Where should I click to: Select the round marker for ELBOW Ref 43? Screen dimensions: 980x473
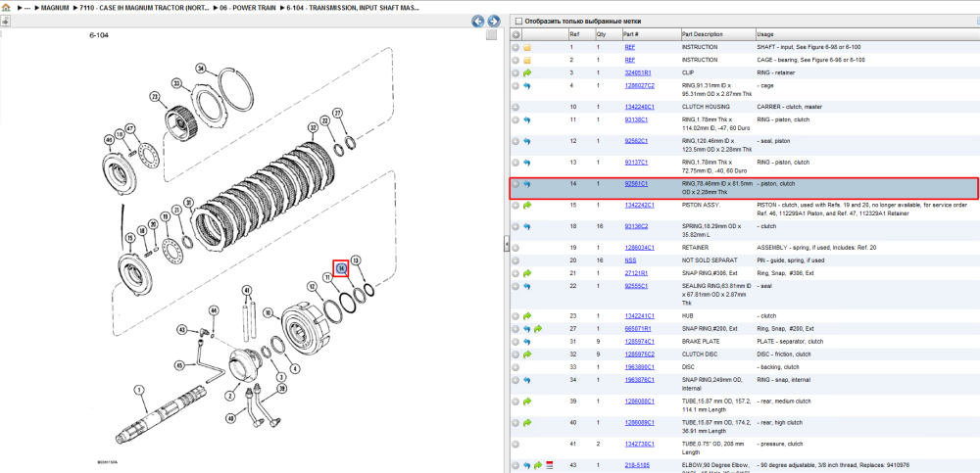[515, 465]
